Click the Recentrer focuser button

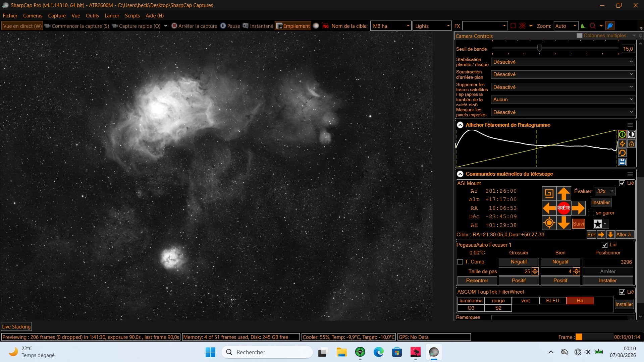coord(477,281)
